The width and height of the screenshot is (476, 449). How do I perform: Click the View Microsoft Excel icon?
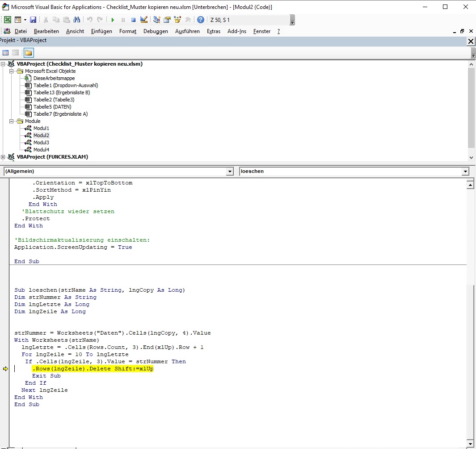[8, 20]
